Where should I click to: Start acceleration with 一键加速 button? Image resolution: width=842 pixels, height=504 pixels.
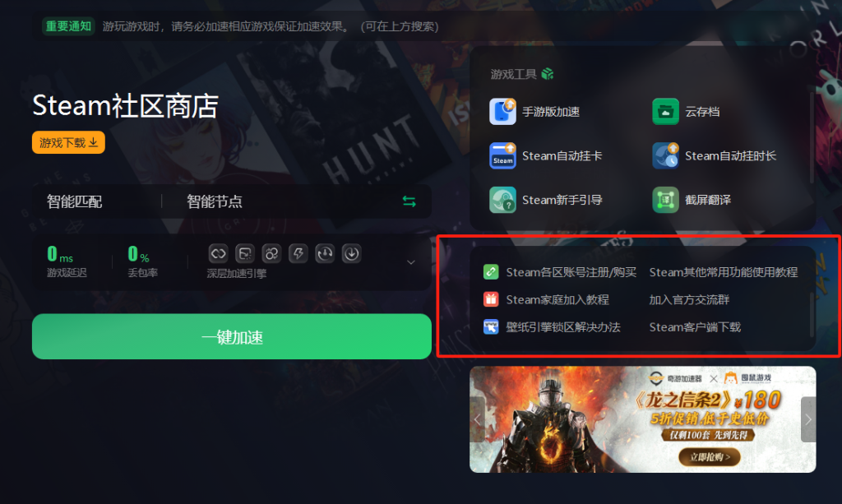tap(231, 336)
